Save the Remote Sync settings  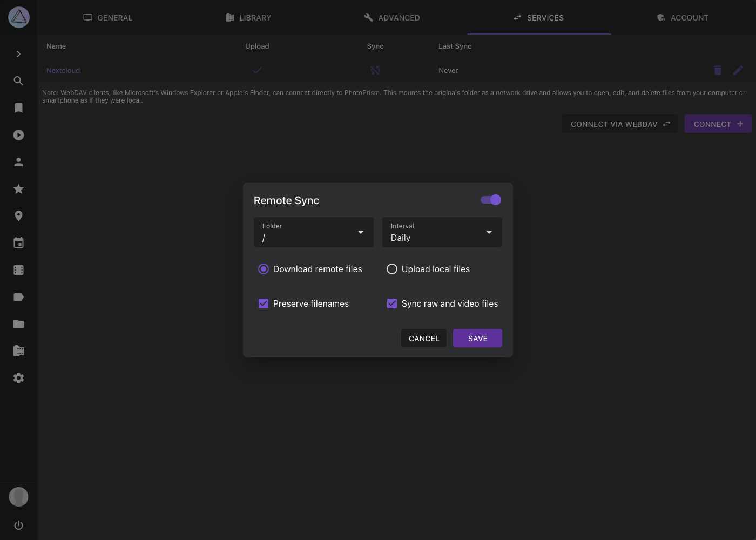(x=477, y=338)
